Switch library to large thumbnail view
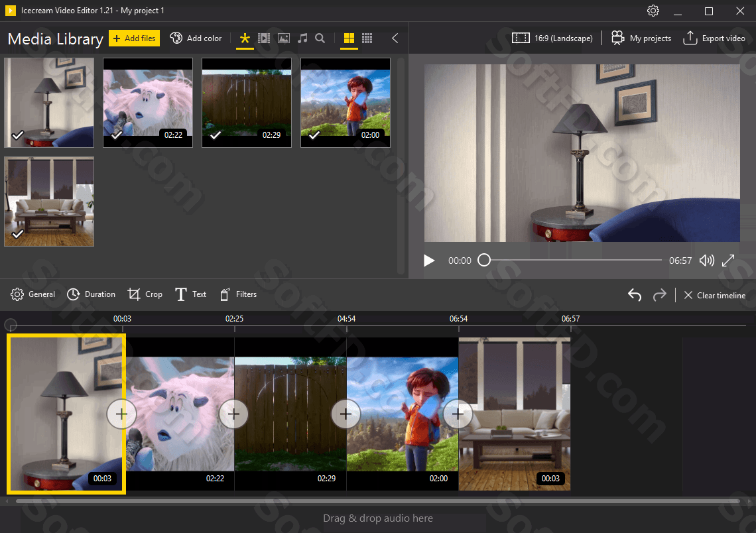Viewport: 756px width, 533px height. tap(349, 38)
